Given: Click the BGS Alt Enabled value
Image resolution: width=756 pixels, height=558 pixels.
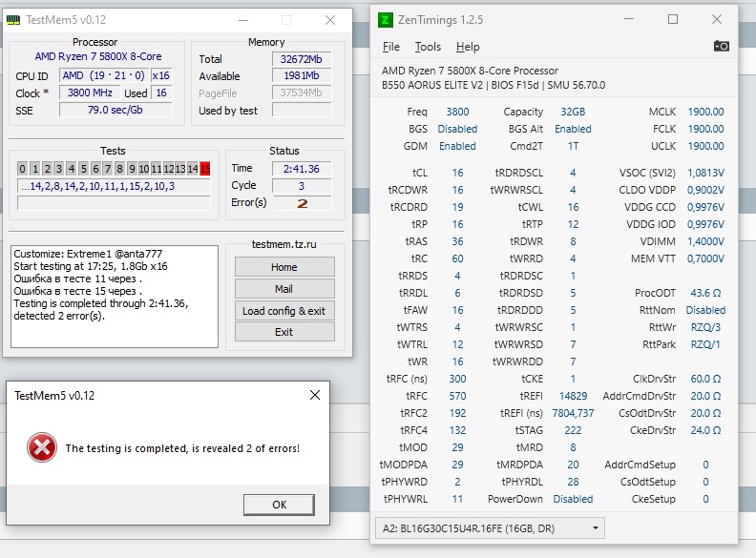Looking at the screenshot, I should 573,129.
